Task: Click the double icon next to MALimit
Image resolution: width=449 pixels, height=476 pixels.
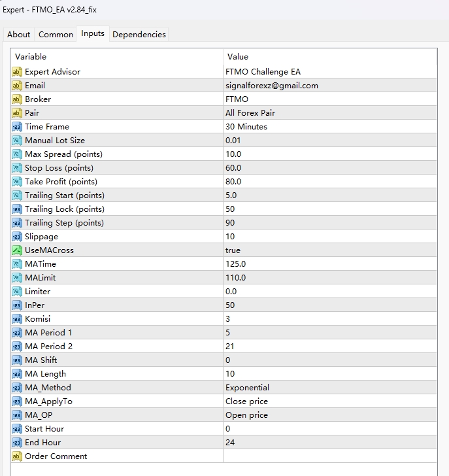Action: coord(17,278)
